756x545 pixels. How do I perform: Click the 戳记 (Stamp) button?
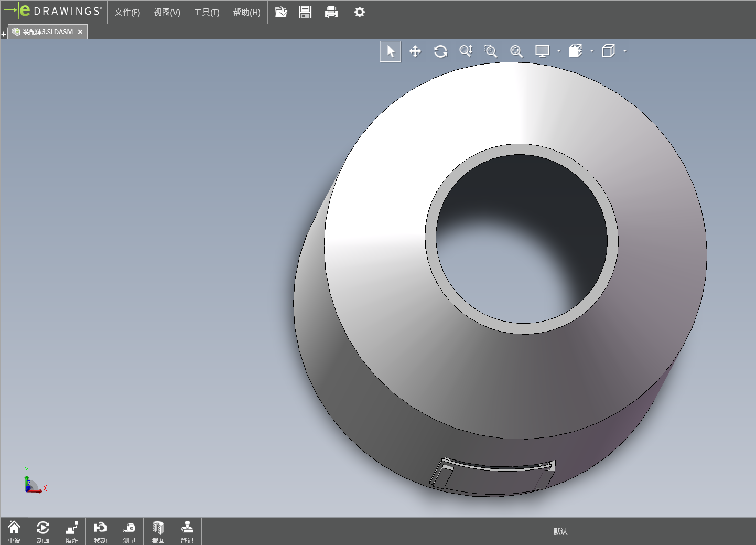click(x=187, y=532)
